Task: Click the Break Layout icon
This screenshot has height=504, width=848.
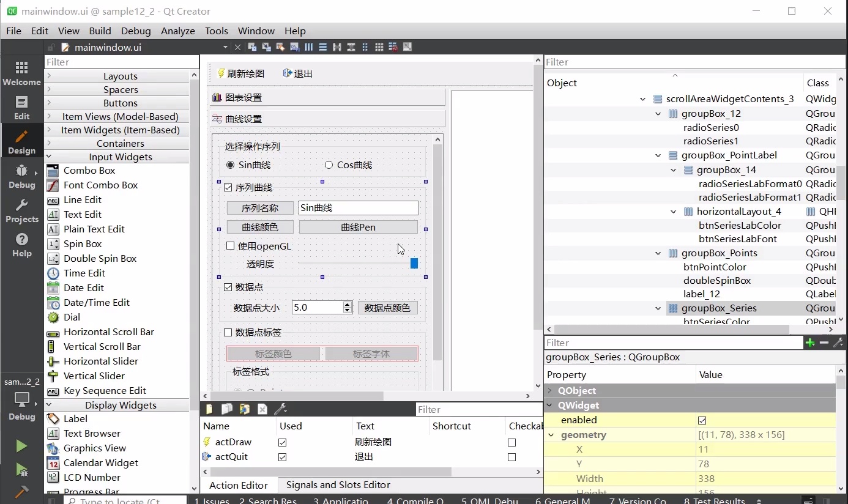Action: tap(394, 47)
